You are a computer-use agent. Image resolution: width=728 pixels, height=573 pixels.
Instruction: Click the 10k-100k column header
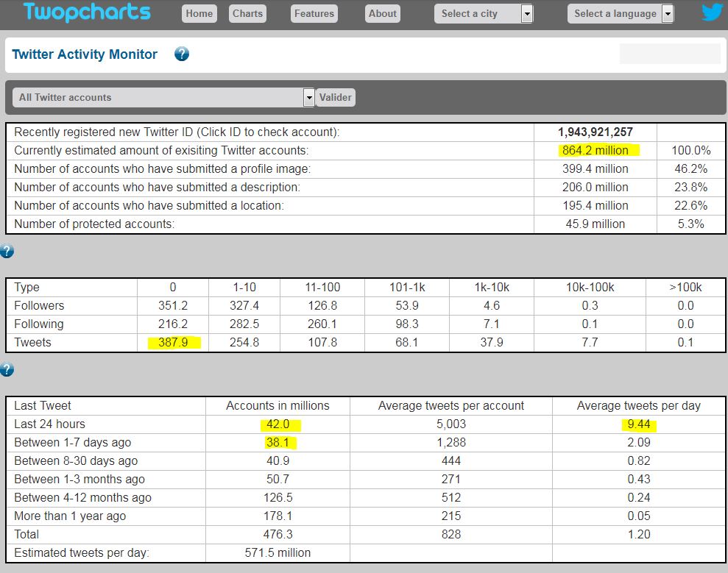pyautogui.click(x=590, y=287)
